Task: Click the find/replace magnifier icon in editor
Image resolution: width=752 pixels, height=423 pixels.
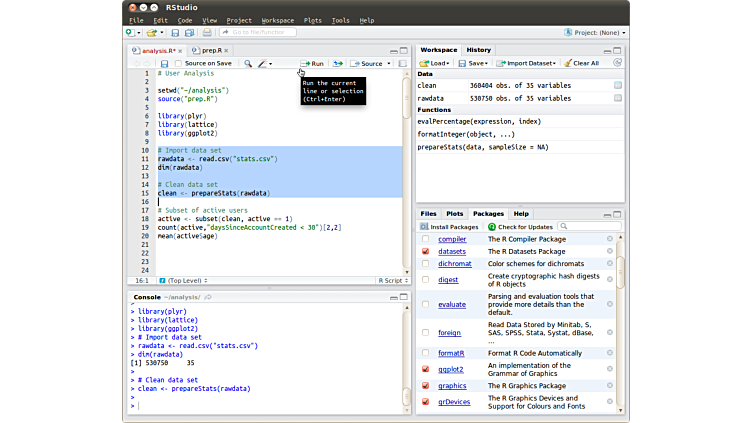Action: click(248, 63)
